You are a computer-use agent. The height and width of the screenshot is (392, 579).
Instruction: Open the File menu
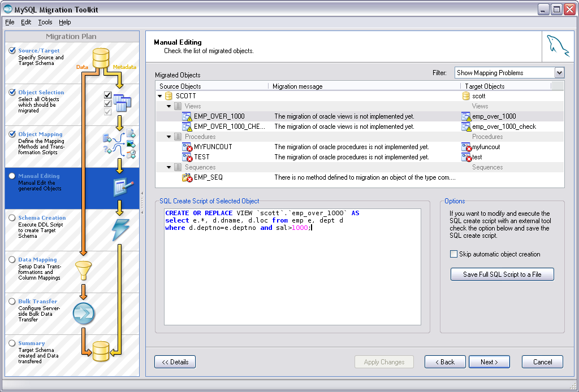10,22
